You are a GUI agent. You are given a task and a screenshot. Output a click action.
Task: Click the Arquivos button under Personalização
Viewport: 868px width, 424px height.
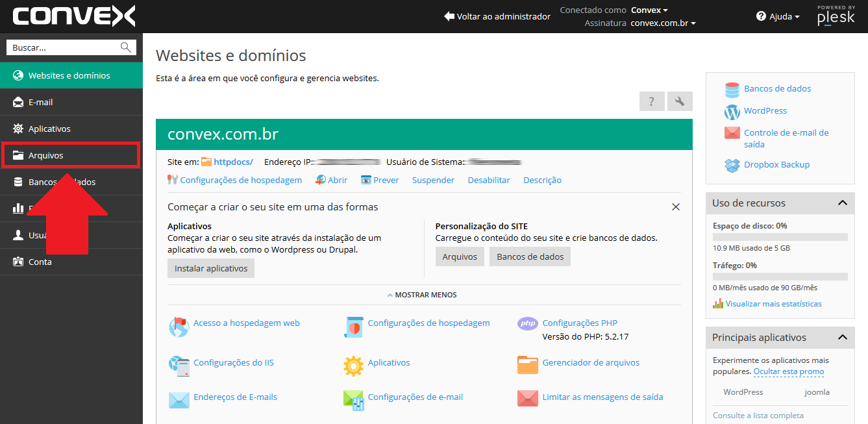[x=460, y=256]
